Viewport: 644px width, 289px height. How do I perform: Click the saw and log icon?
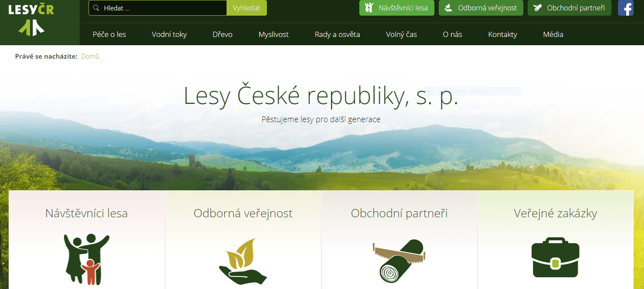[399, 260]
